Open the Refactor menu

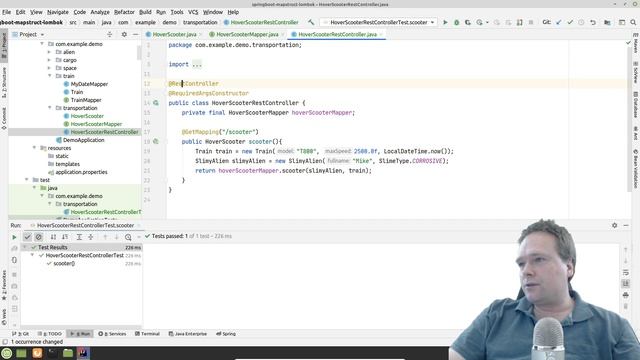(x=124, y=12)
